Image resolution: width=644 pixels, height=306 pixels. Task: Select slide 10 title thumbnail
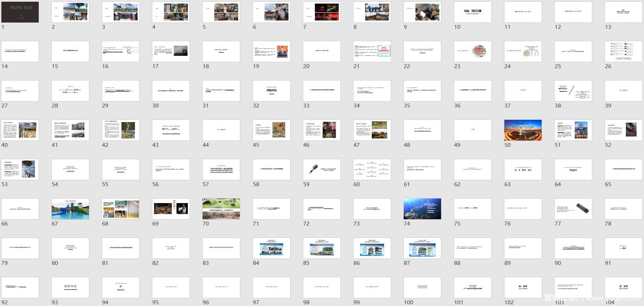point(473,12)
